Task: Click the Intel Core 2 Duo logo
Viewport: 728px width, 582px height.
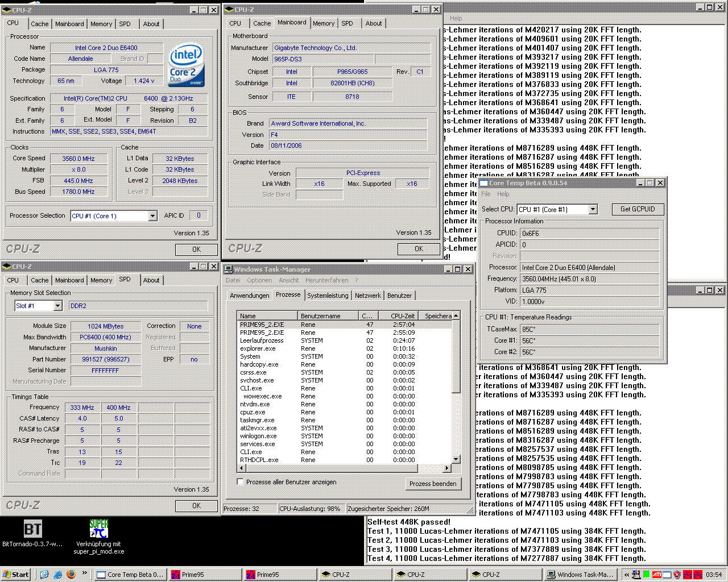Action: coord(186,66)
